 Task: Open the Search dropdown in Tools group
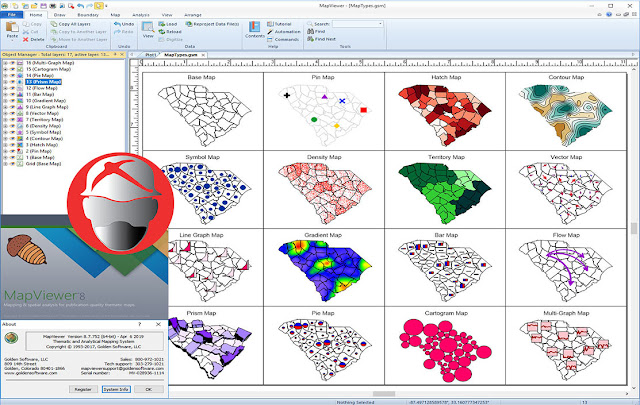tap(380, 24)
